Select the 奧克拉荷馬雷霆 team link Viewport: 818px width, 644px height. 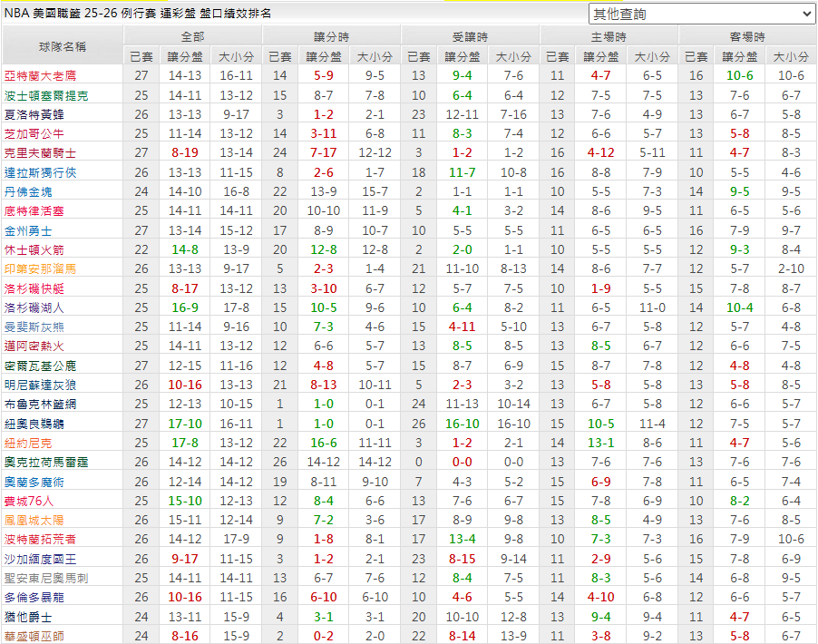click(x=46, y=462)
